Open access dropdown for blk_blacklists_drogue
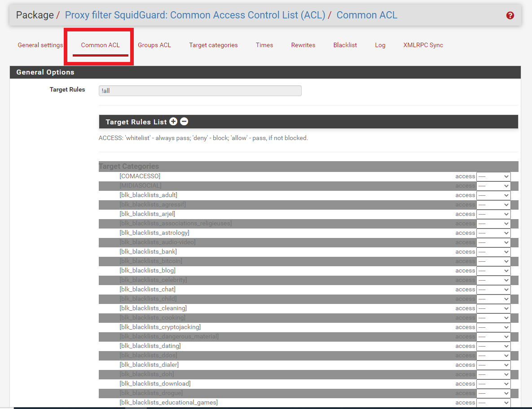The height and width of the screenshot is (409, 532). pyautogui.click(x=493, y=393)
